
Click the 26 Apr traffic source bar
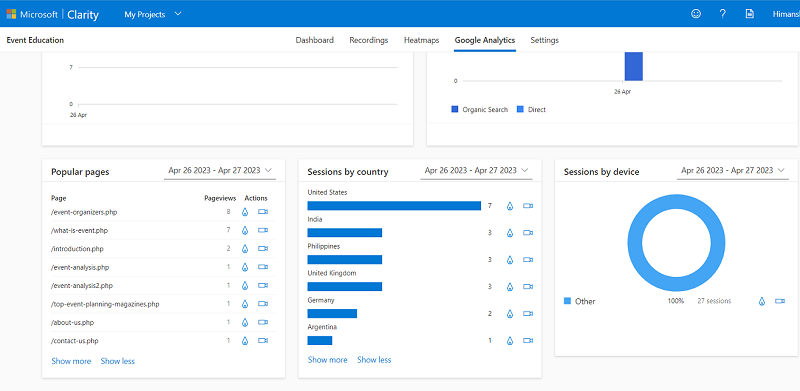(x=634, y=66)
